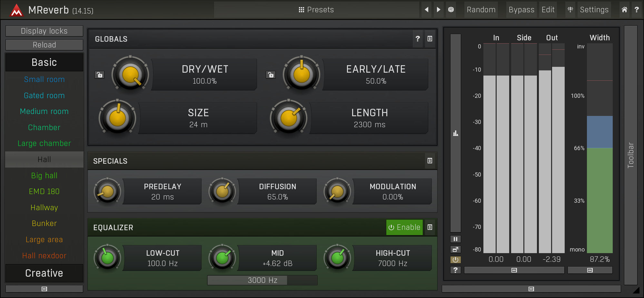The width and height of the screenshot is (644, 298).
Task: Collapse the Specials section
Action: coord(430,161)
